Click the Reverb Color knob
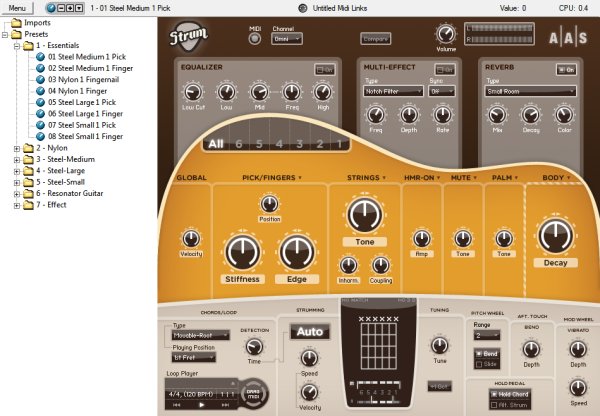600x416 pixels. (x=564, y=115)
